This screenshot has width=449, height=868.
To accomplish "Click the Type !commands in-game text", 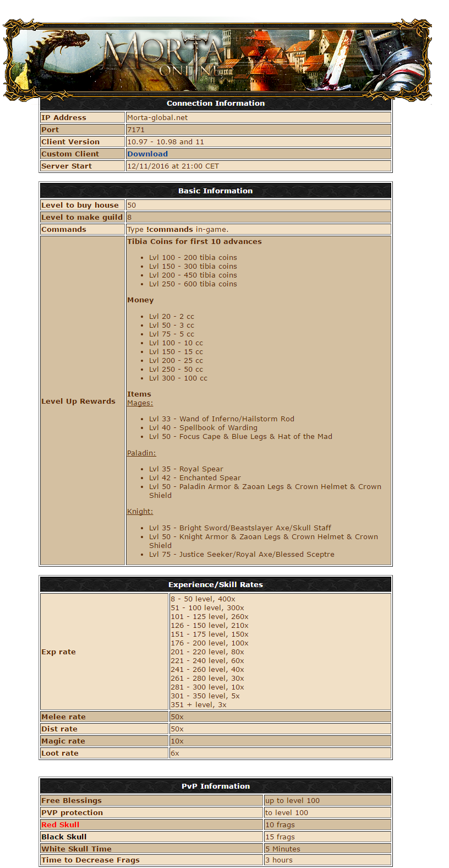I will [x=178, y=230].
